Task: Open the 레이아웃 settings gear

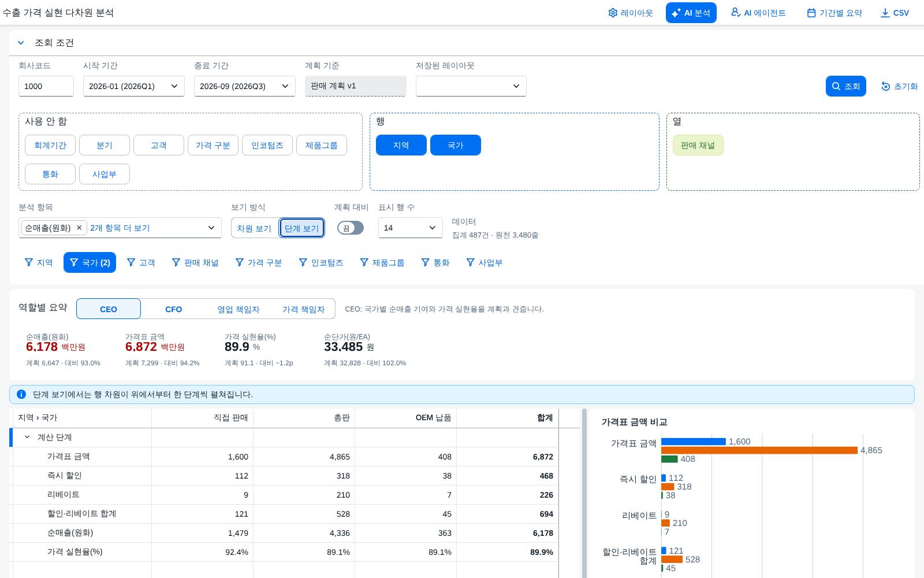Action: tap(630, 13)
